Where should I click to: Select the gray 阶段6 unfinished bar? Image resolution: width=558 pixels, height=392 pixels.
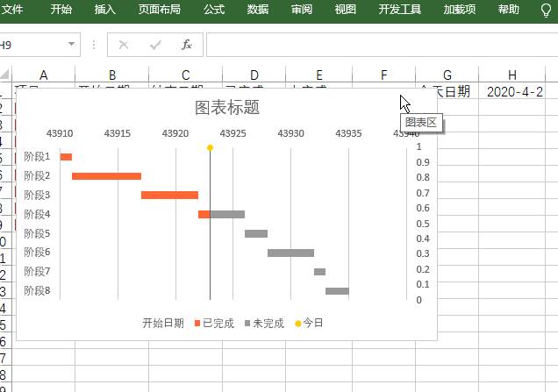pos(290,253)
